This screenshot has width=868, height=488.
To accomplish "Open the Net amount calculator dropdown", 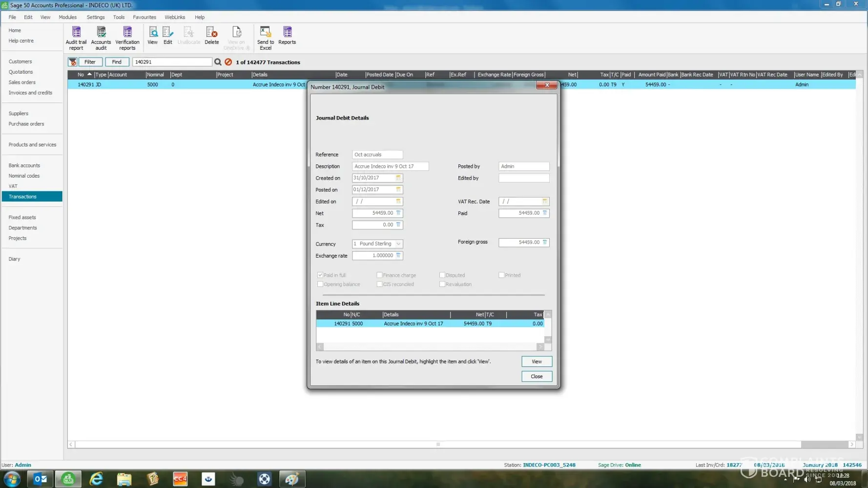I will coord(398,213).
